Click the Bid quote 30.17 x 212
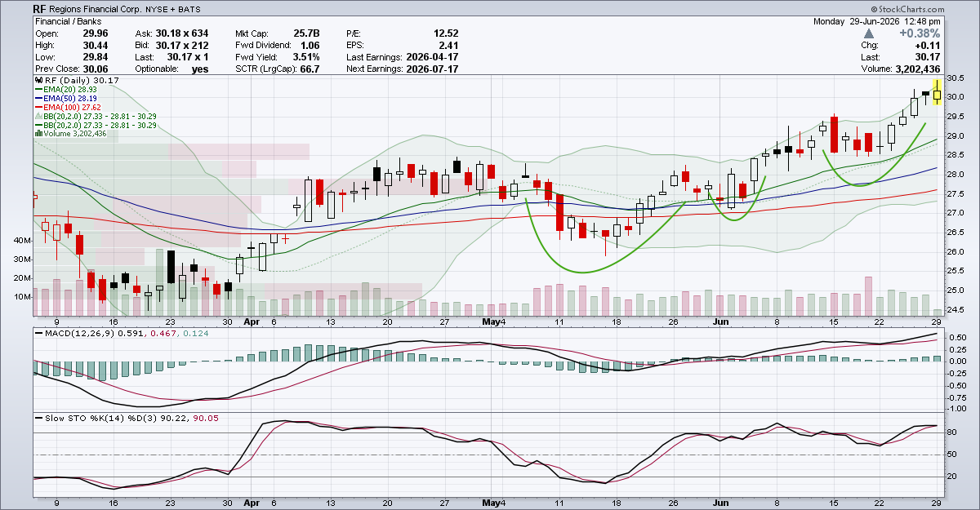The image size is (980, 510). 183,46
